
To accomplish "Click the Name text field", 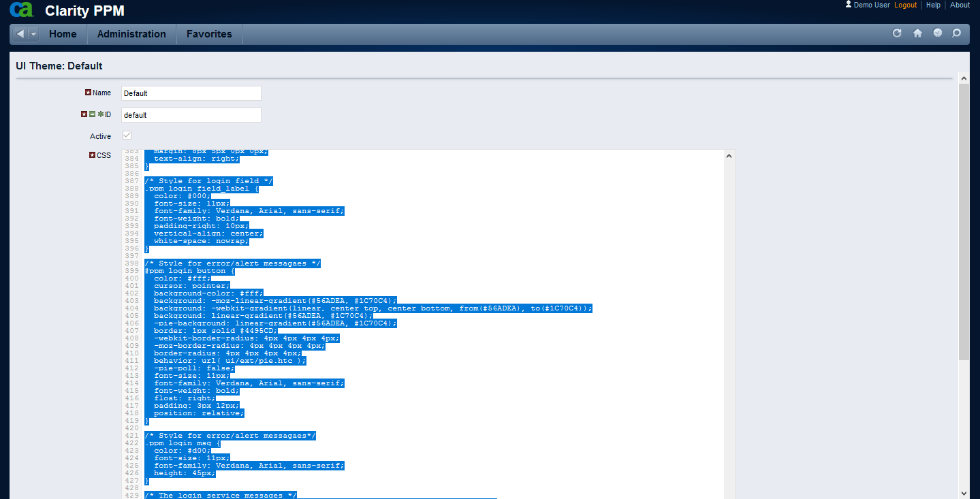I will click(191, 93).
